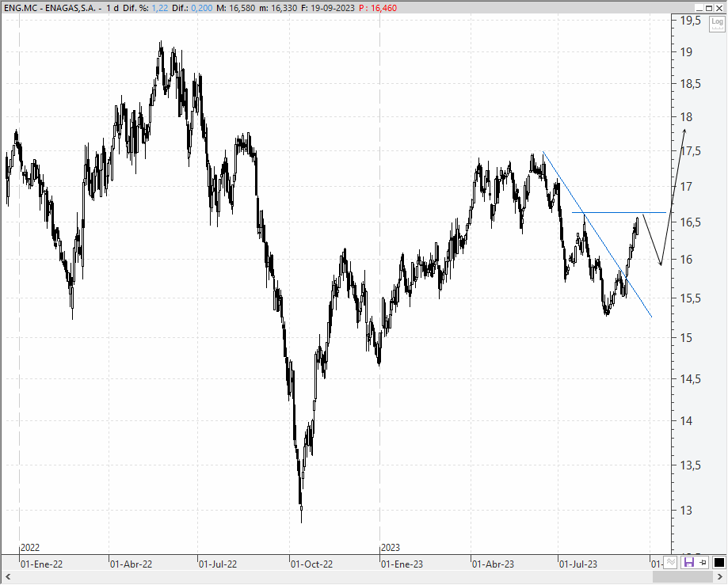Click the 17,5 price axis label

pyautogui.click(x=691, y=151)
